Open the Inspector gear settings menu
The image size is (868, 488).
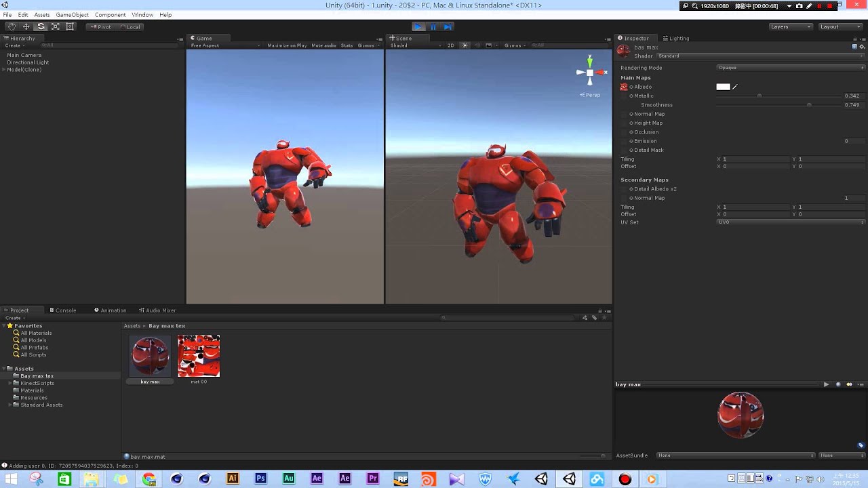pyautogui.click(x=863, y=47)
